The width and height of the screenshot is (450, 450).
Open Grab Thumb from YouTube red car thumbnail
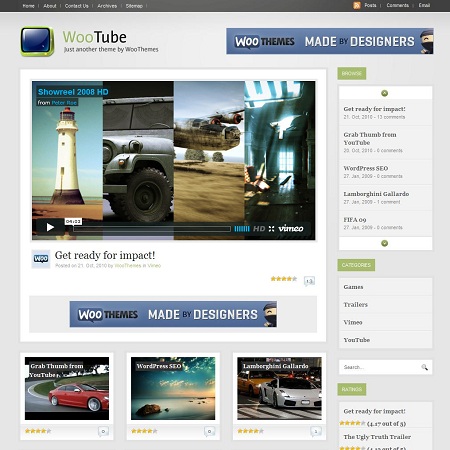pos(67,388)
